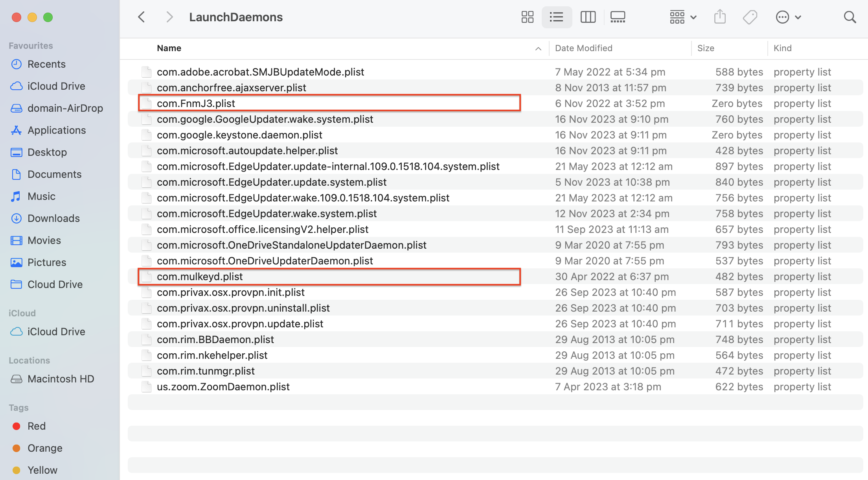The image size is (868, 480).
Task: Open Finder search magnifier
Action: coord(850,17)
